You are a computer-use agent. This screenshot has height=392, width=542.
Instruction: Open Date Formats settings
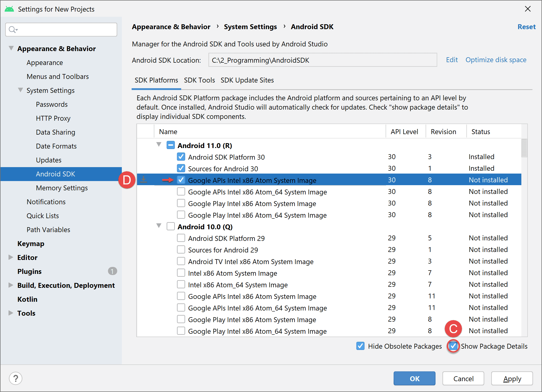[56, 146]
